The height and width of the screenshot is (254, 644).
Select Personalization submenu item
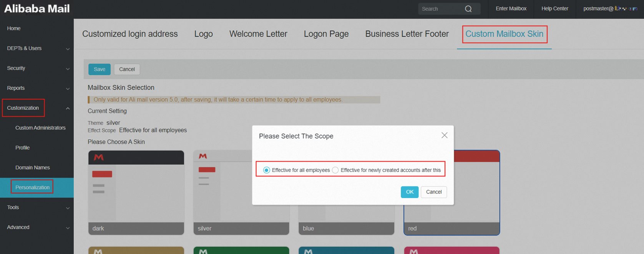(x=33, y=188)
